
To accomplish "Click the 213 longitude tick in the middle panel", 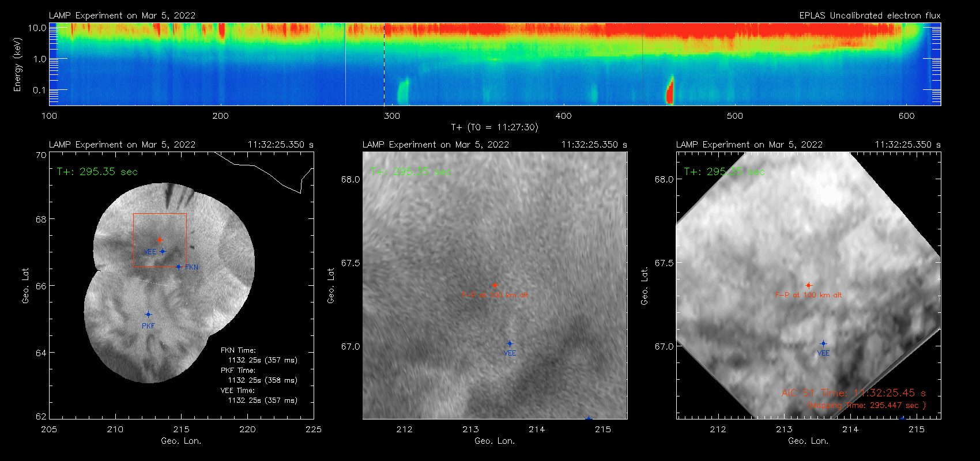I will [470, 429].
